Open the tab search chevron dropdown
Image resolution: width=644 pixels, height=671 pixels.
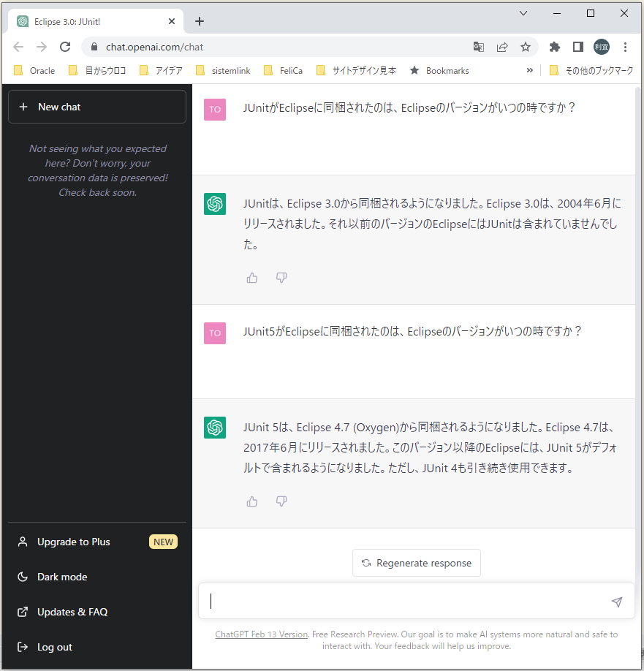click(x=523, y=12)
